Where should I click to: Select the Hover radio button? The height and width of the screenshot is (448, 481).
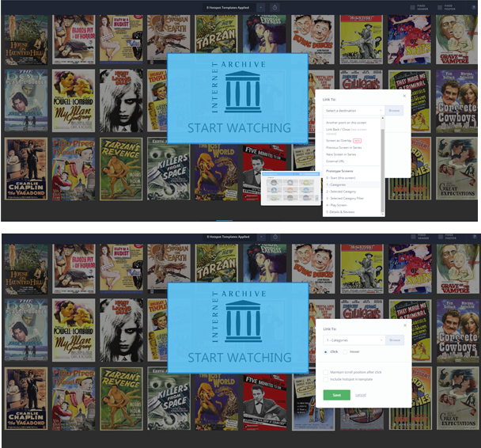[x=345, y=352]
